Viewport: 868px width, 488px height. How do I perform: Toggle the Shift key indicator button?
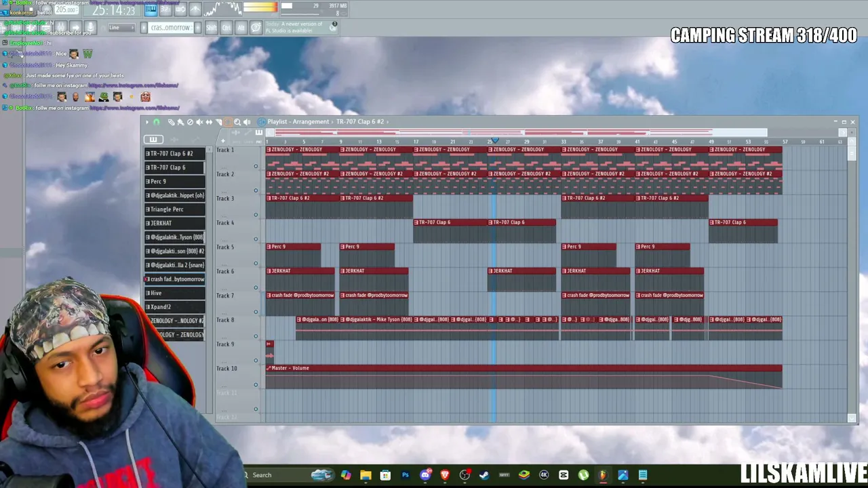212,28
